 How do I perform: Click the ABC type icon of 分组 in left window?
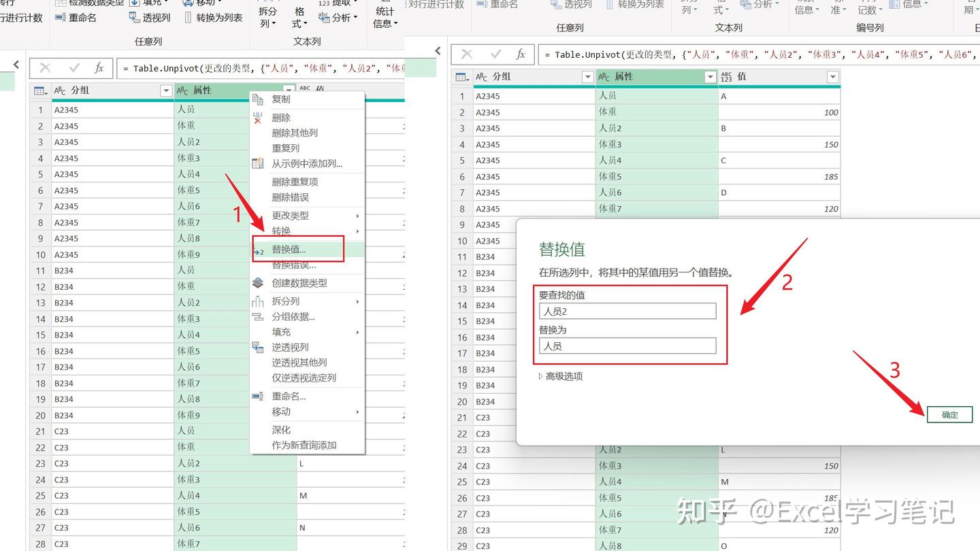pos(60,90)
